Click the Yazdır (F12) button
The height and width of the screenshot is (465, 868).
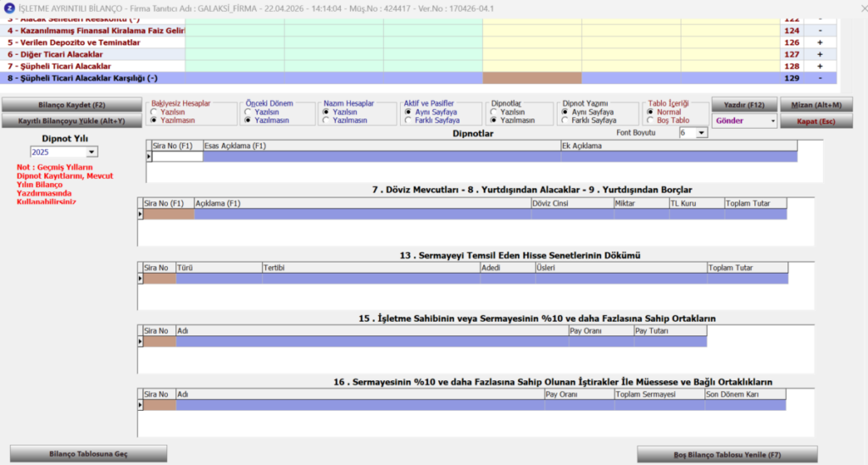pyautogui.click(x=744, y=104)
